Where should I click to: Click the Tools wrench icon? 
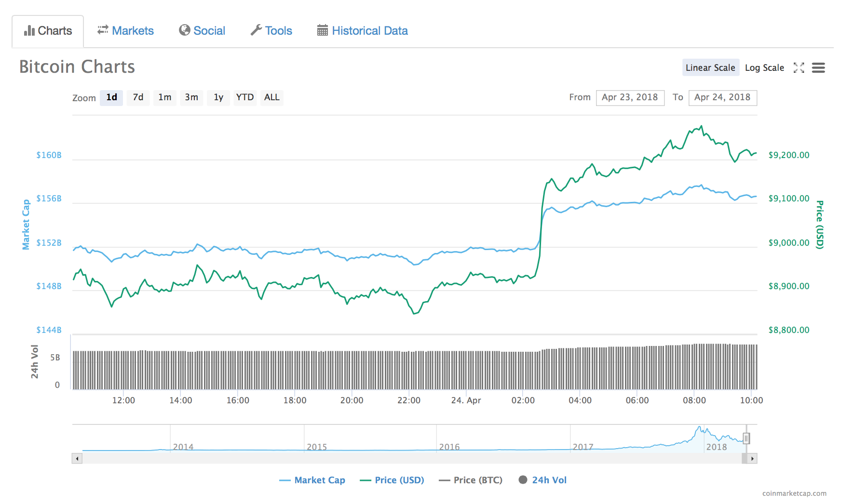tap(256, 30)
